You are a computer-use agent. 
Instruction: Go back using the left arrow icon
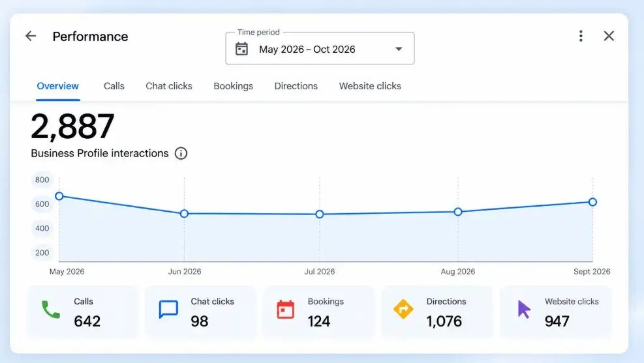click(31, 36)
